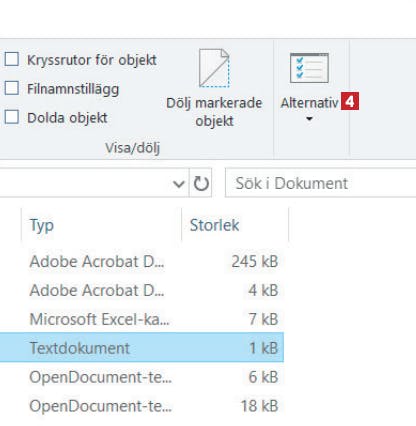Select the Microsoft Excel-ka... file row
The image size is (416, 426).
(x=142, y=319)
